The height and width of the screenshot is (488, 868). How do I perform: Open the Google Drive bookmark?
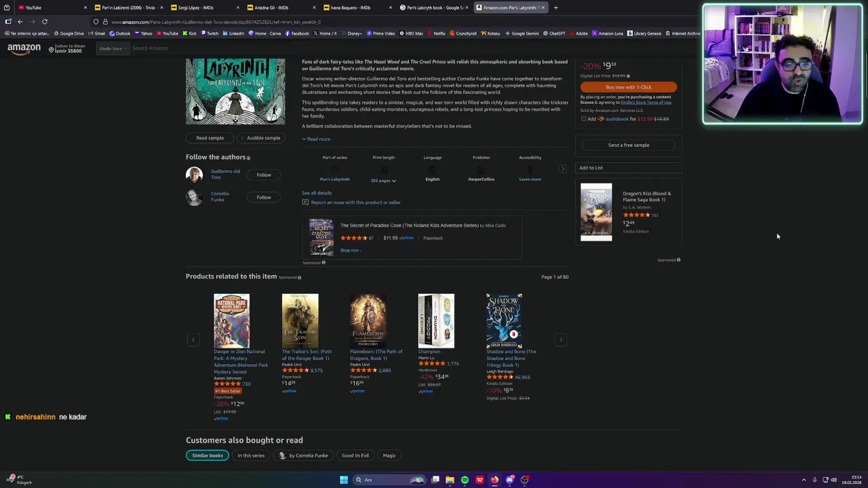tap(69, 33)
